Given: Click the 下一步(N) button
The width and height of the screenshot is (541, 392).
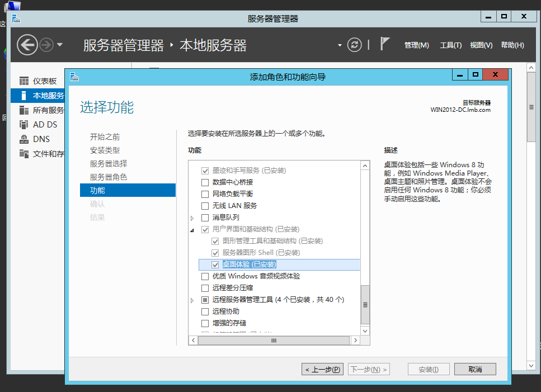Looking at the screenshot, I should pos(369,369).
